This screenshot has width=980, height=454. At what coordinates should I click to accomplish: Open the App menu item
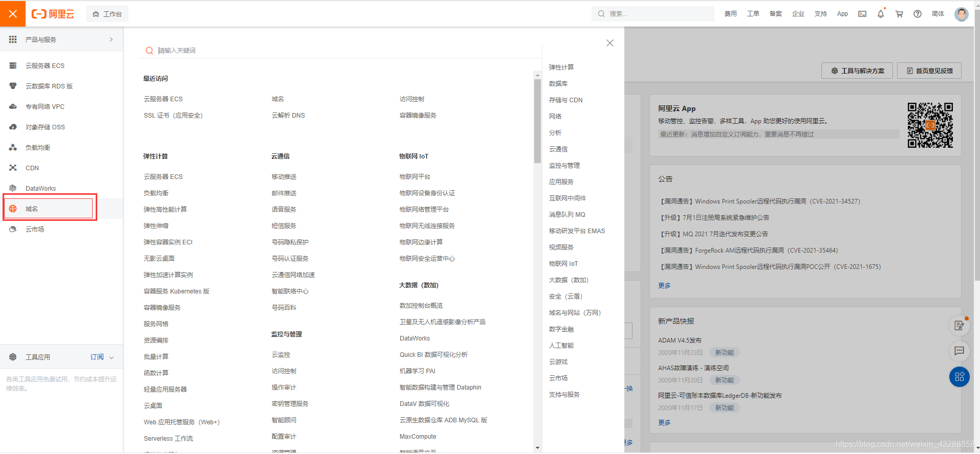coord(842,14)
